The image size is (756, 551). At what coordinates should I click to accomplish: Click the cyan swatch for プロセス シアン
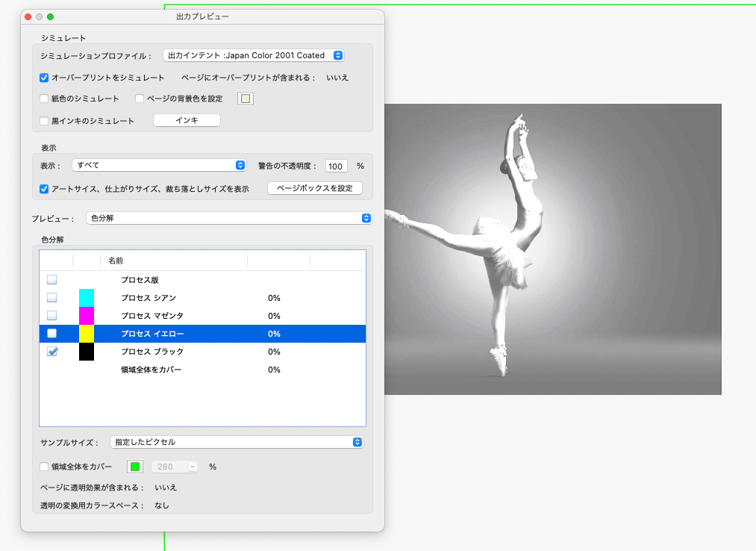pos(86,297)
